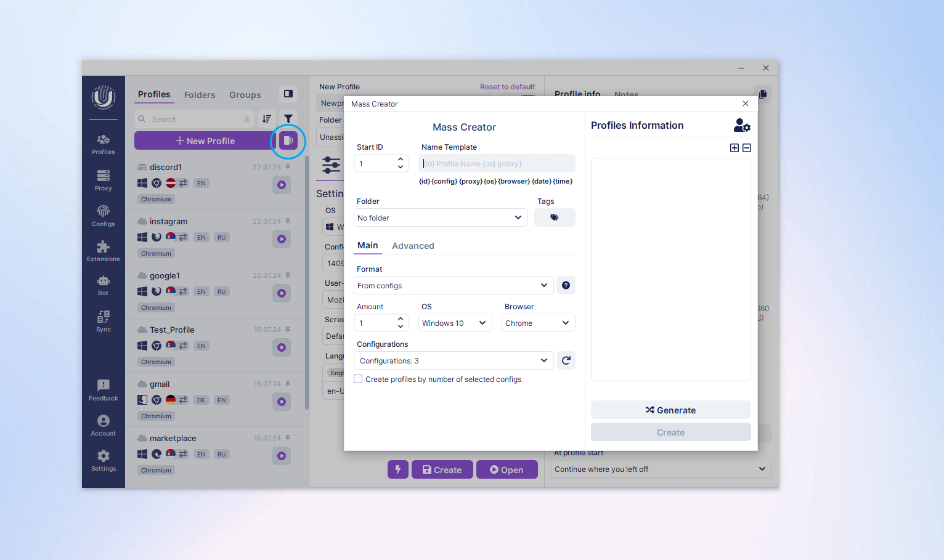The width and height of the screenshot is (944, 560).
Task: Open the Folder dropdown showing No folder
Action: point(441,217)
